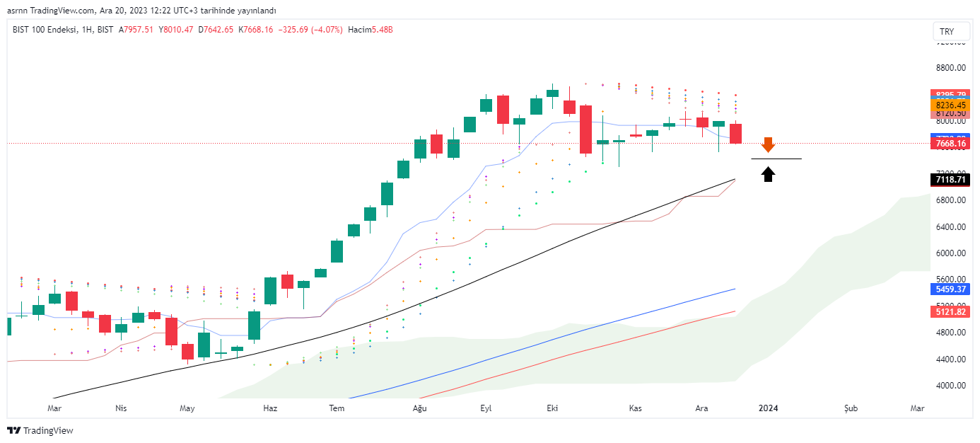
Task: Select the close value K7668.16
Action: click(256, 30)
